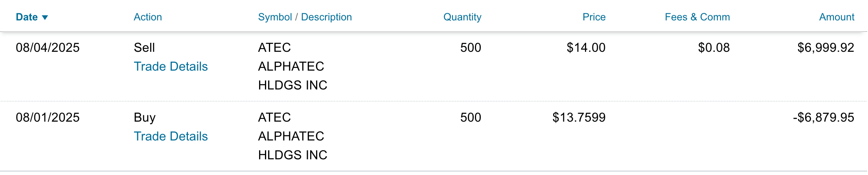Sort by the Amount column header
This screenshot has height=175, width=868.
[x=837, y=17]
